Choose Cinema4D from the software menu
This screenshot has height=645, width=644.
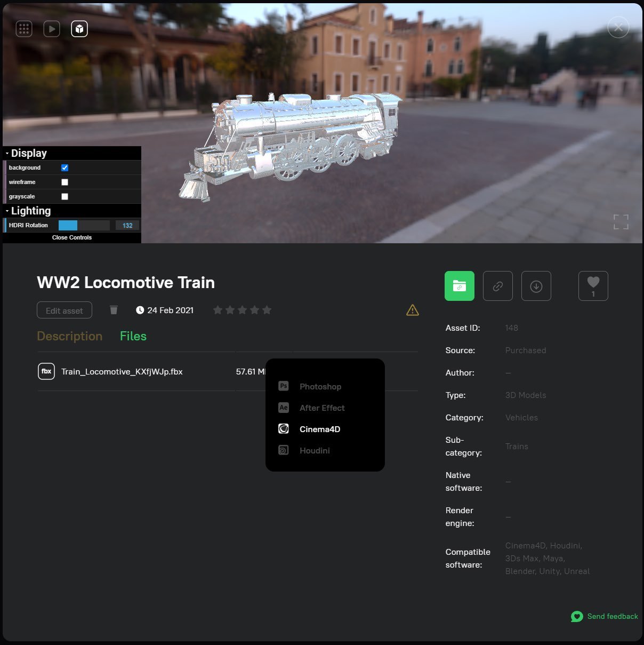point(319,429)
